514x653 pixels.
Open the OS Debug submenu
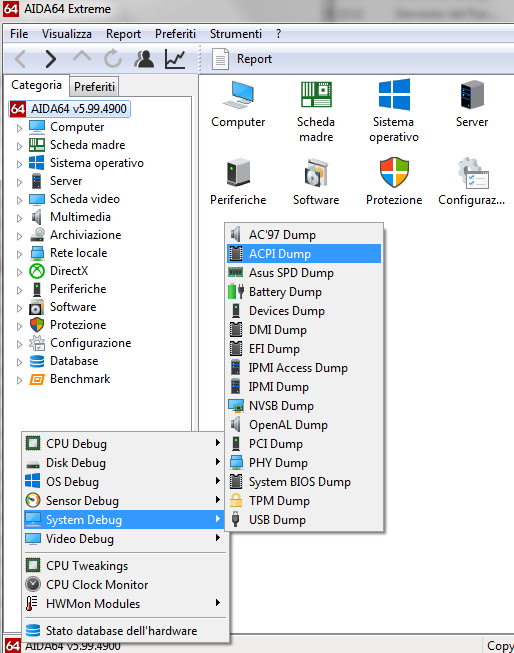(124, 482)
